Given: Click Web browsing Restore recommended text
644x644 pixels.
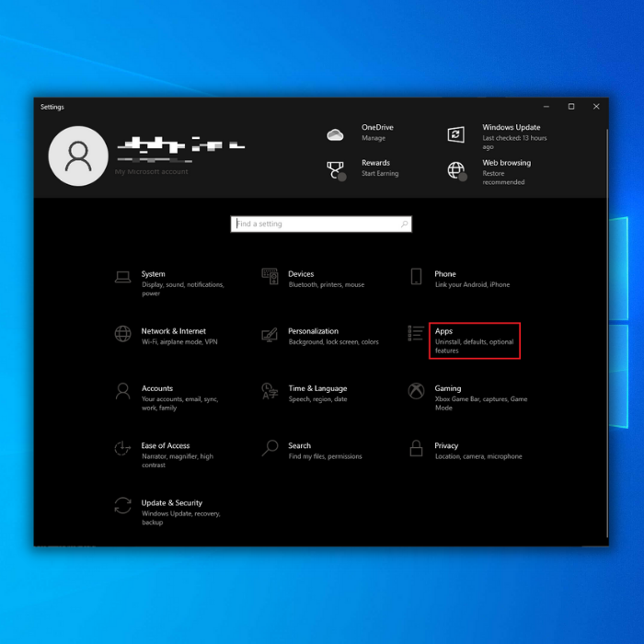Looking at the screenshot, I should click(x=503, y=178).
